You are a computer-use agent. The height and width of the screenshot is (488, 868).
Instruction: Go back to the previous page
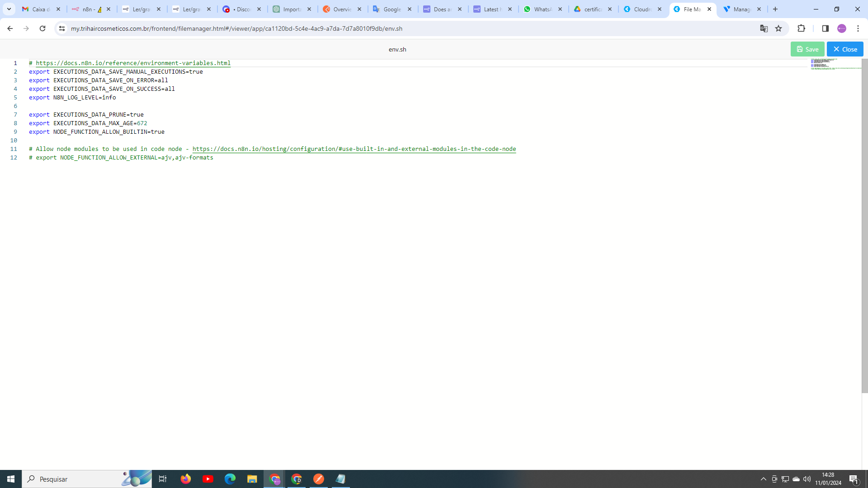(10, 28)
